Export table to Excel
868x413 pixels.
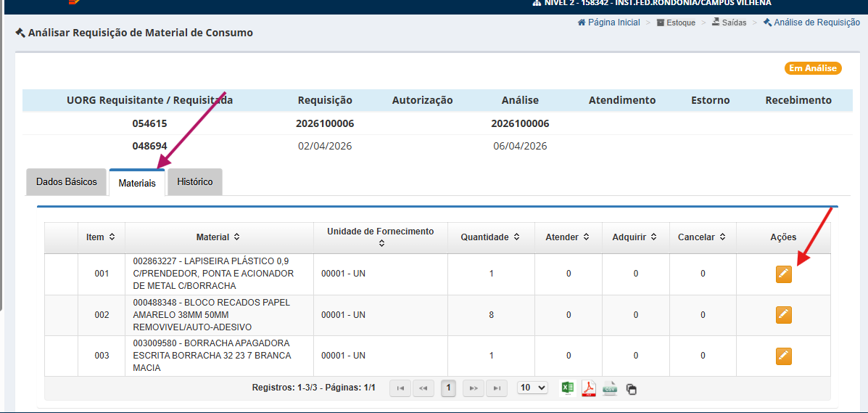pos(567,388)
